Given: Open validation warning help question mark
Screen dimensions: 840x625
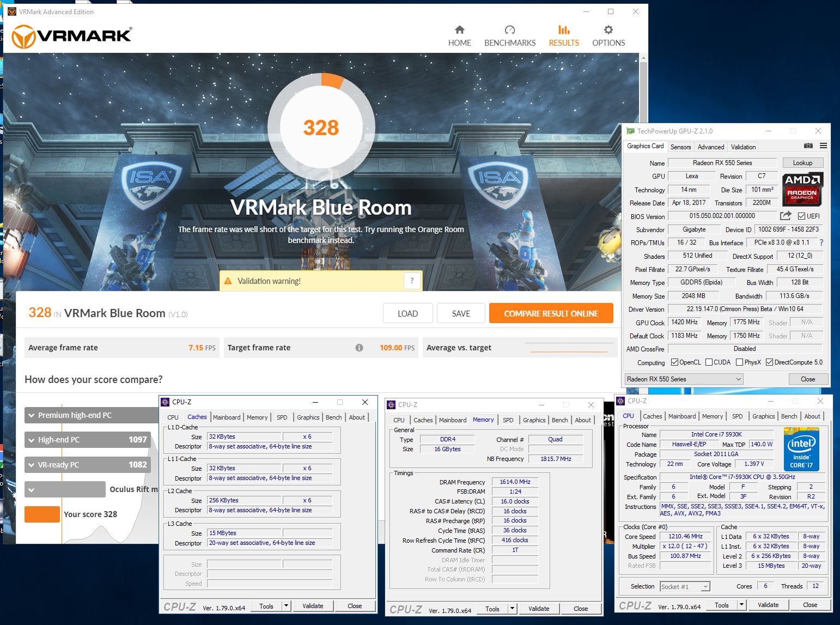Looking at the screenshot, I should click(x=412, y=281).
